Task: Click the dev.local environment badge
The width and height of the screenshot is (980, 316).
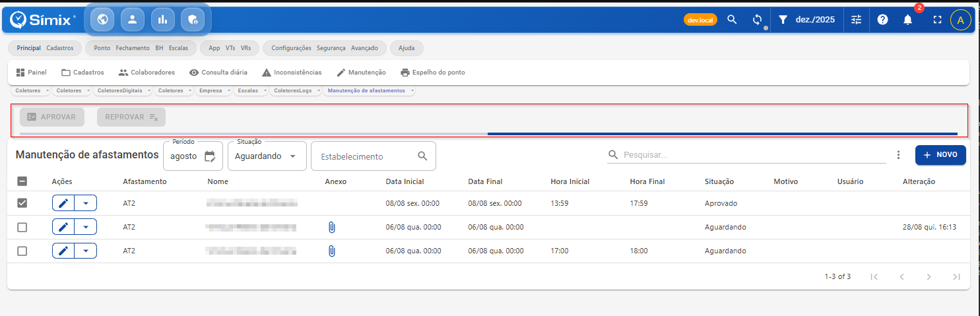Action: tap(700, 20)
